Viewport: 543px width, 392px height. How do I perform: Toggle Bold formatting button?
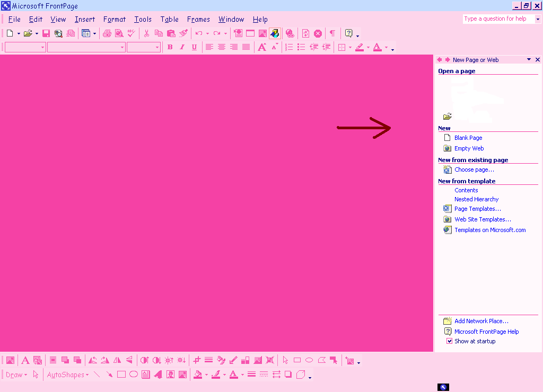170,47
